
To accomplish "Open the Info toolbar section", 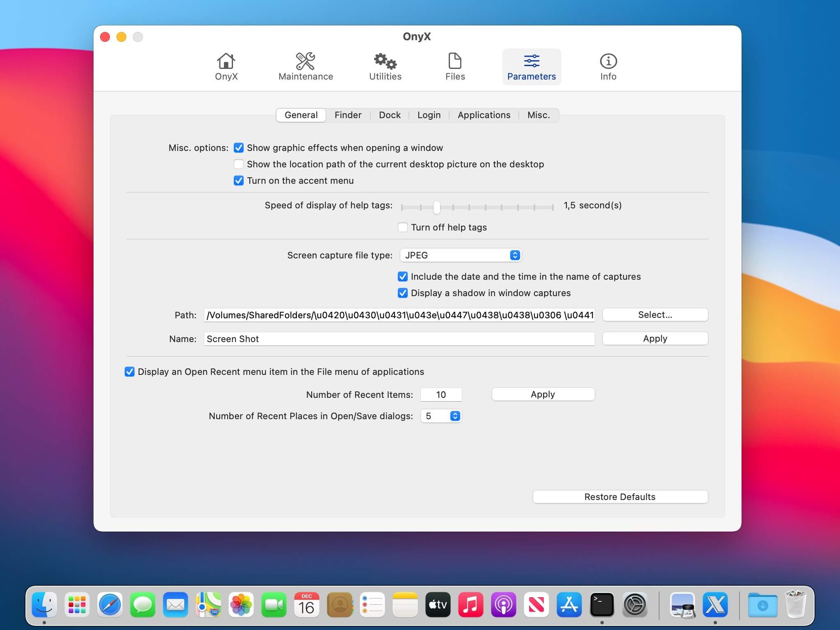I will tap(608, 66).
